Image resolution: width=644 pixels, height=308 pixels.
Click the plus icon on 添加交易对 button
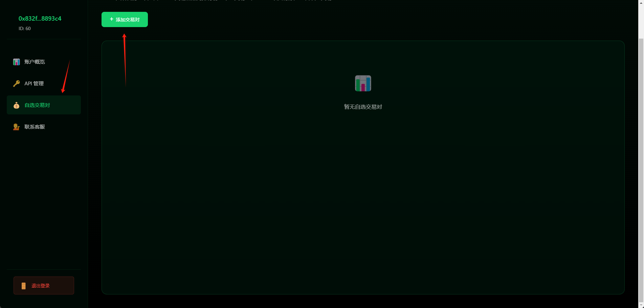(x=112, y=19)
